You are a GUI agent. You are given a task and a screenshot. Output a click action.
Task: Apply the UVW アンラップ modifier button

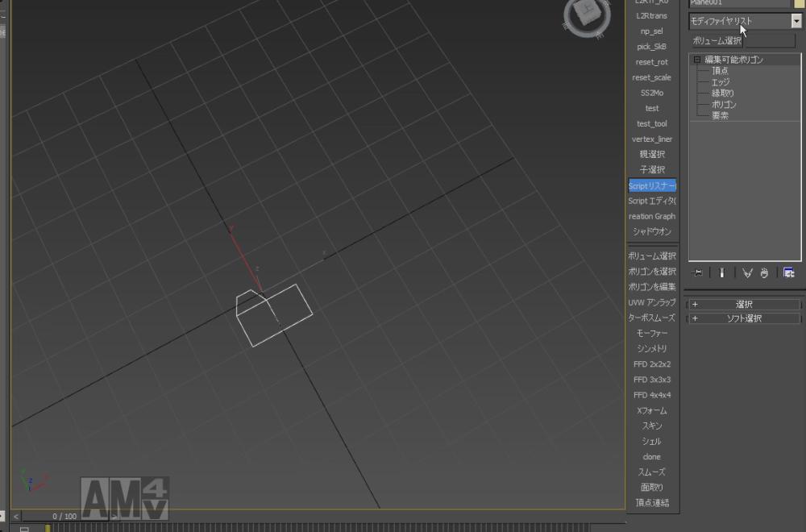652,303
